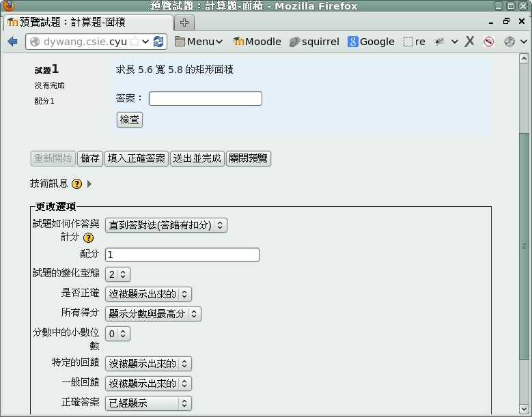Click 填入正確答案 button

[x=137, y=159]
